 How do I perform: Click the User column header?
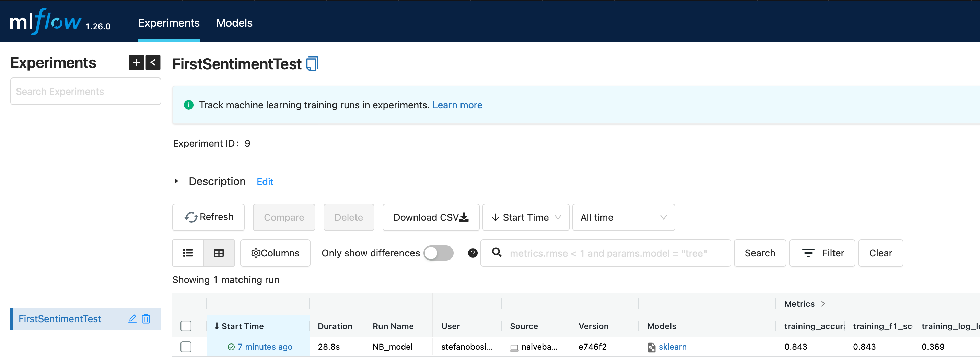451,326
